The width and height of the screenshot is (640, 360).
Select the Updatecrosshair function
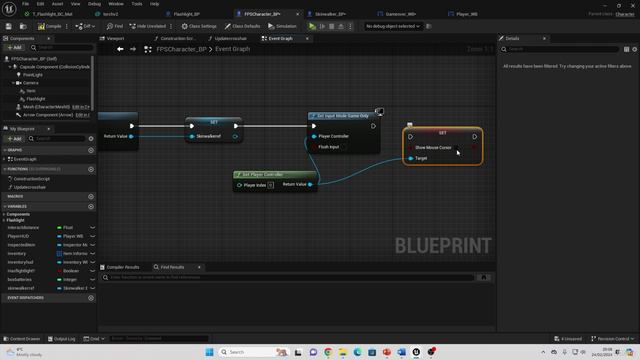(x=29, y=187)
